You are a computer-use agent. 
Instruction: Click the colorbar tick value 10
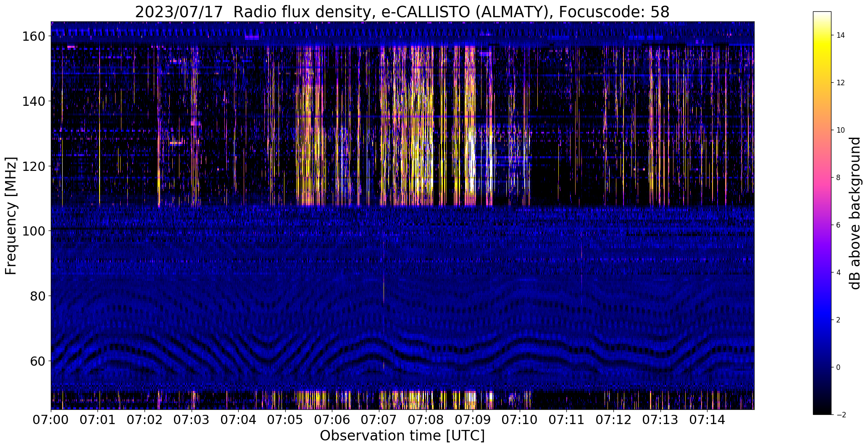(x=841, y=131)
